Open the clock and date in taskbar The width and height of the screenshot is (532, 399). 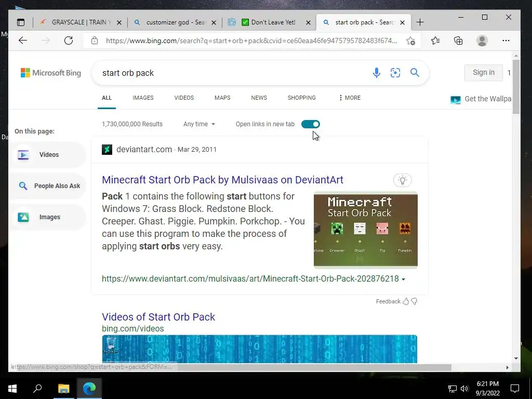[487, 389]
